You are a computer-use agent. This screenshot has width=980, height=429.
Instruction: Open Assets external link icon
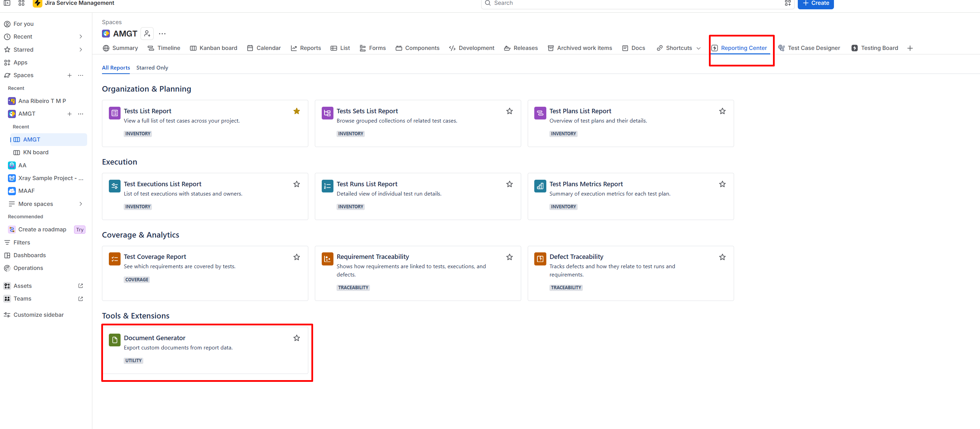tap(81, 286)
